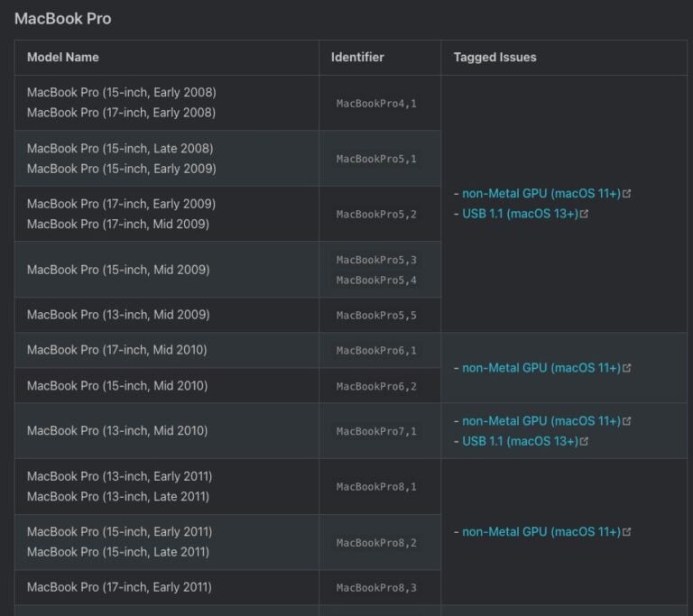The height and width of the screenshot is (616, 693).
Task: Click external-link icon beside USB 1.1 for 2008–2009 models
Action: click(x=585, y=215)
